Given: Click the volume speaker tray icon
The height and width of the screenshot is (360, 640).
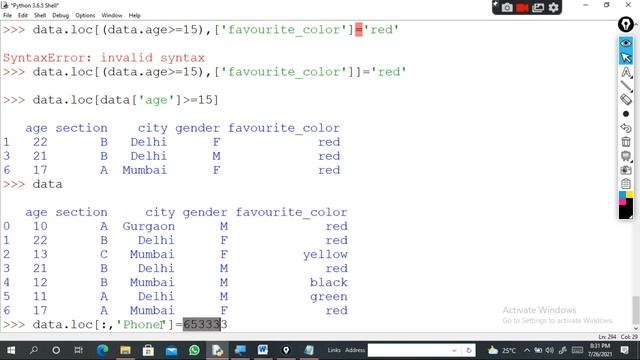Looking at the screenshot, I should tap(550, 350).
